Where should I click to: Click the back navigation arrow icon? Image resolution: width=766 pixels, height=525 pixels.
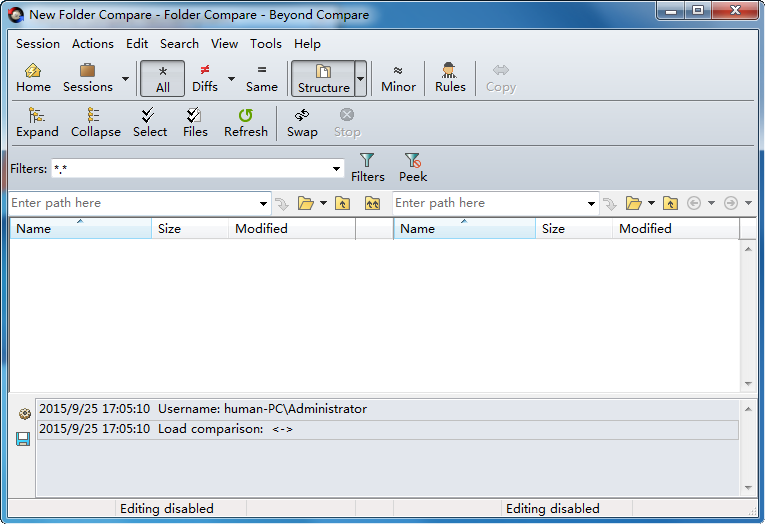pyautogui.click(x=694, y=203)
